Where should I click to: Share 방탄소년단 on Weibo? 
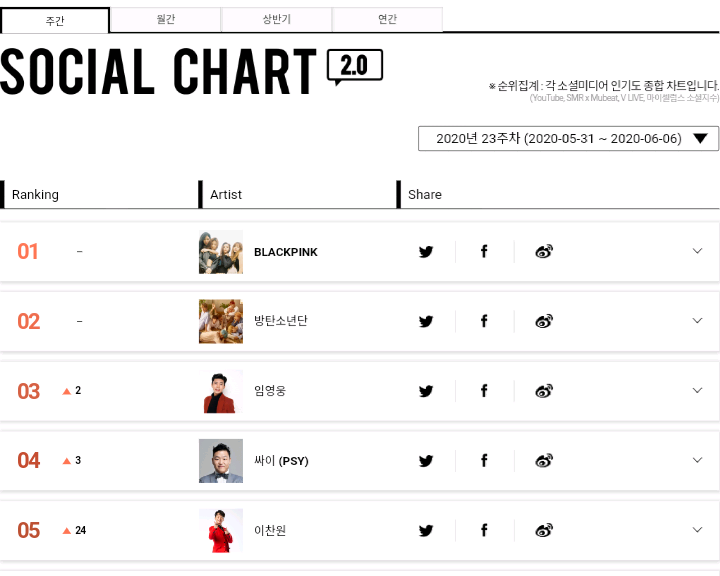(544, 321)
